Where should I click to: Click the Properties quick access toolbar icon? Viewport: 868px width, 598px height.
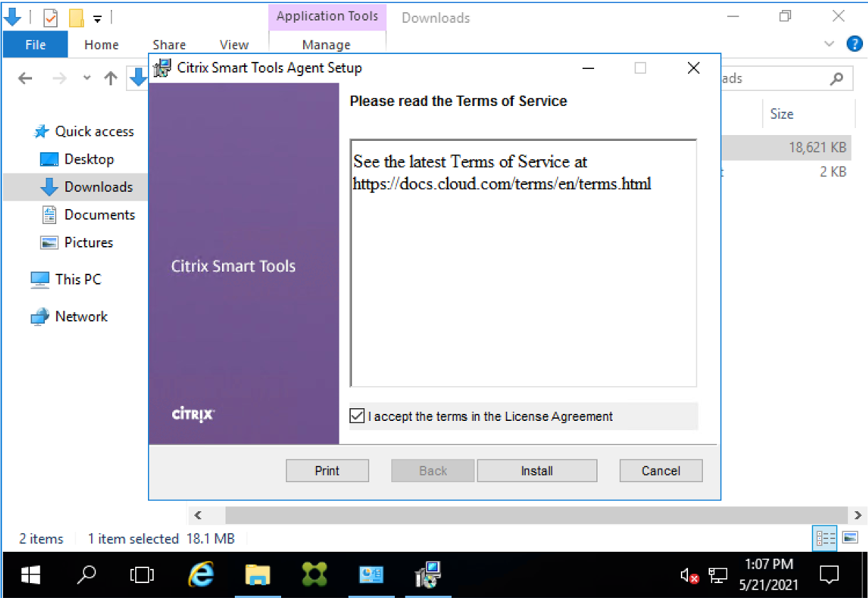click(51, 17)
